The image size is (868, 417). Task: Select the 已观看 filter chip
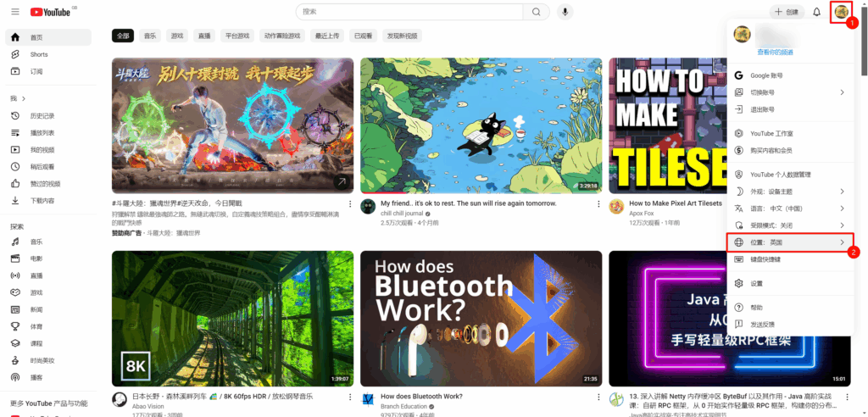point(363,36)
